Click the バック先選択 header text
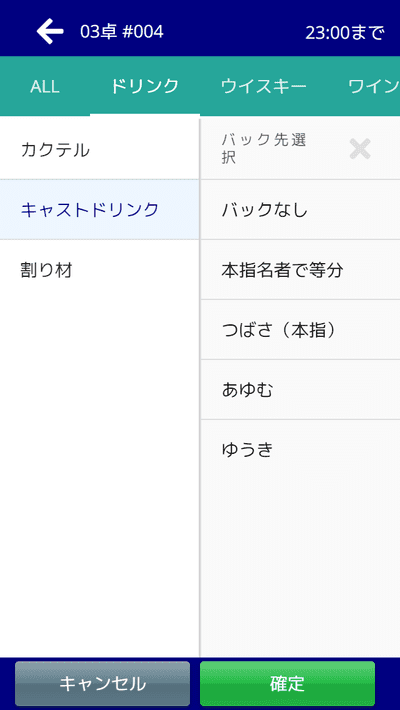Screen dimensions: 400x710 264,149
